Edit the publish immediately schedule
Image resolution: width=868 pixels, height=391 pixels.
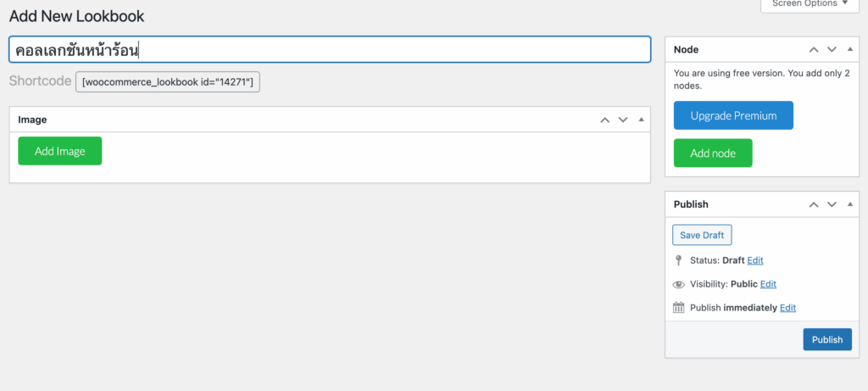[787, 308]
